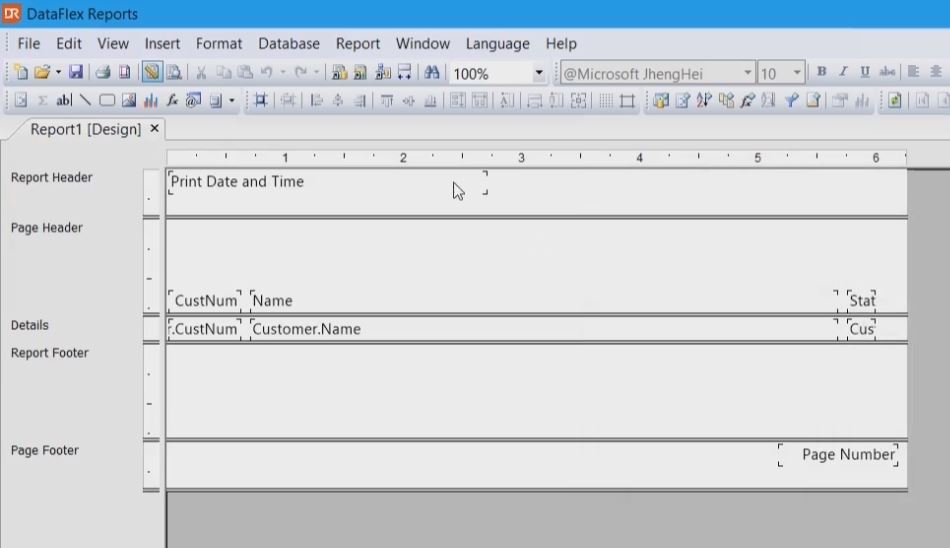Image resolution: width=950 pixels, height=548 pixels.
Task: Toggle Bold formatting
Action: (x=822, y=73)
